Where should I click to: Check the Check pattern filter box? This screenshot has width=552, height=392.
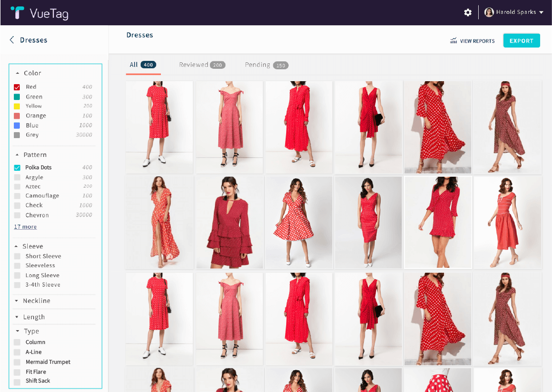(17, 205)
